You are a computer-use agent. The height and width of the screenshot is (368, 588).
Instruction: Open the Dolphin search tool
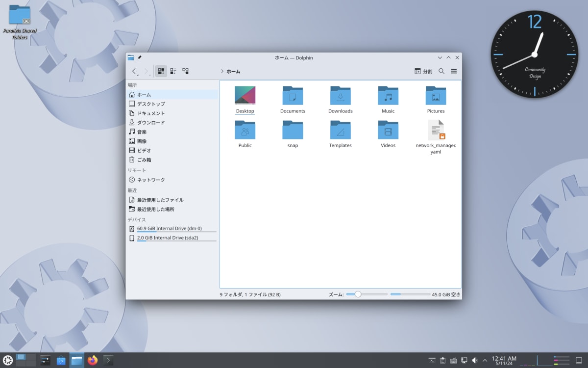pyautogui.click(x=441, y=71)
